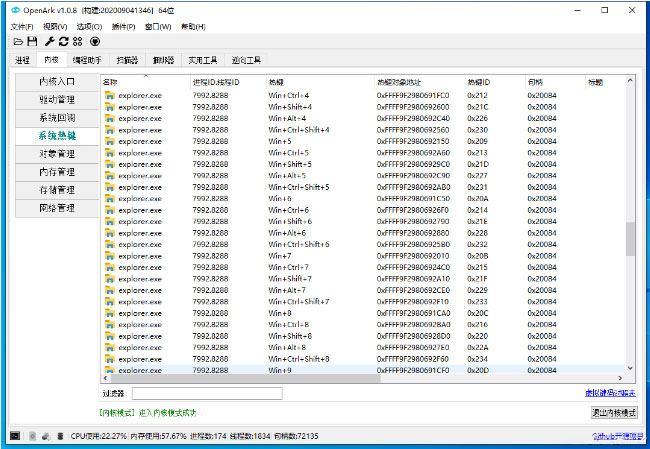Screen dimensions: 650x449
Task: Switch to the 逆向工具 tab
Action: [246, 60]
